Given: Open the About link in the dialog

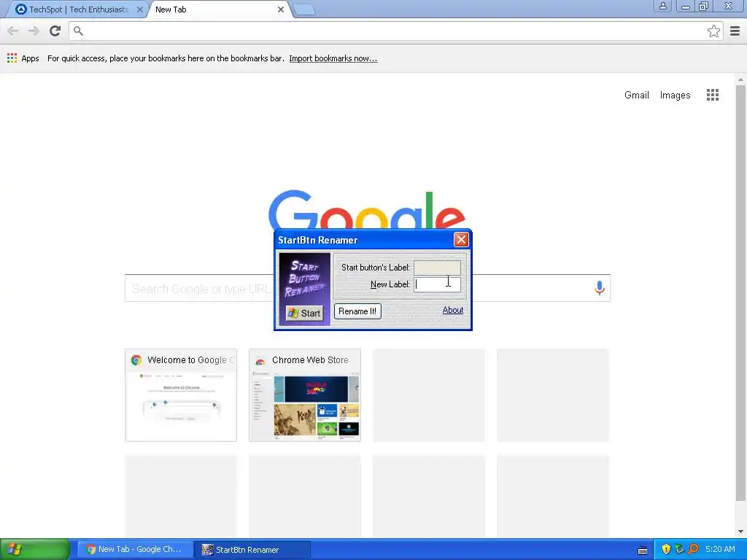Looking at the screenshot, I should 452,310.
